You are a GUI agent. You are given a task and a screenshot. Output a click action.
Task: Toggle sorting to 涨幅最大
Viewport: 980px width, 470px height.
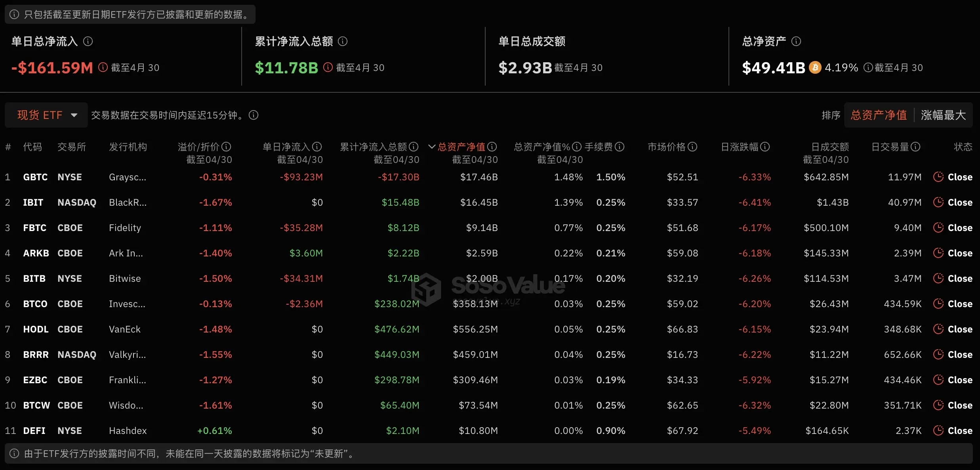tap(944, 115)
